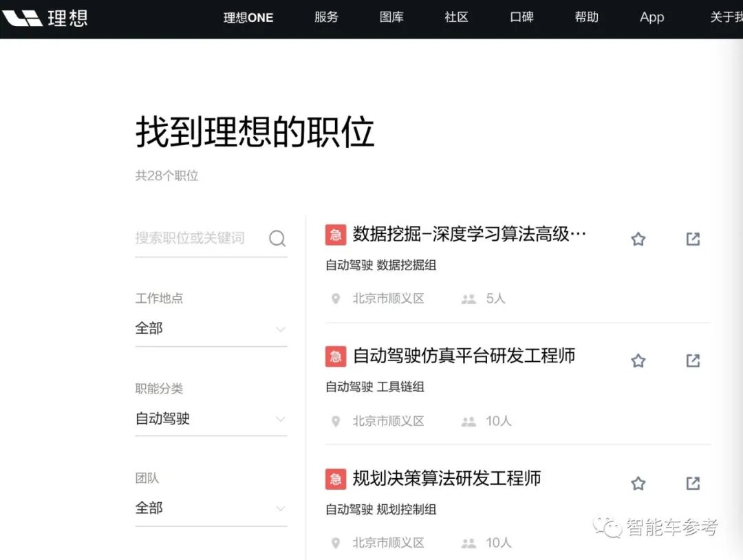Open 规划决策算法研发工程师 external link icon
This screenshot has height=560, width=743.
(693, 483)
